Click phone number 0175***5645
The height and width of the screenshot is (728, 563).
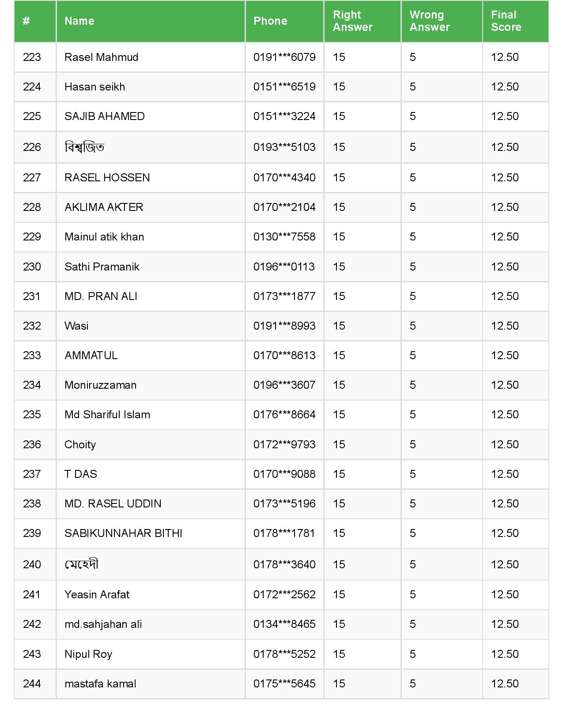284,684
